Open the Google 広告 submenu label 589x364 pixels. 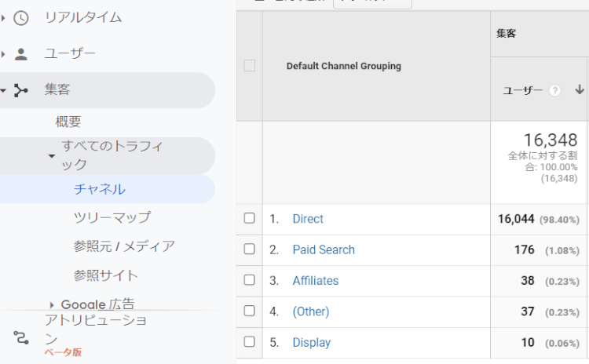pos(97,304)
